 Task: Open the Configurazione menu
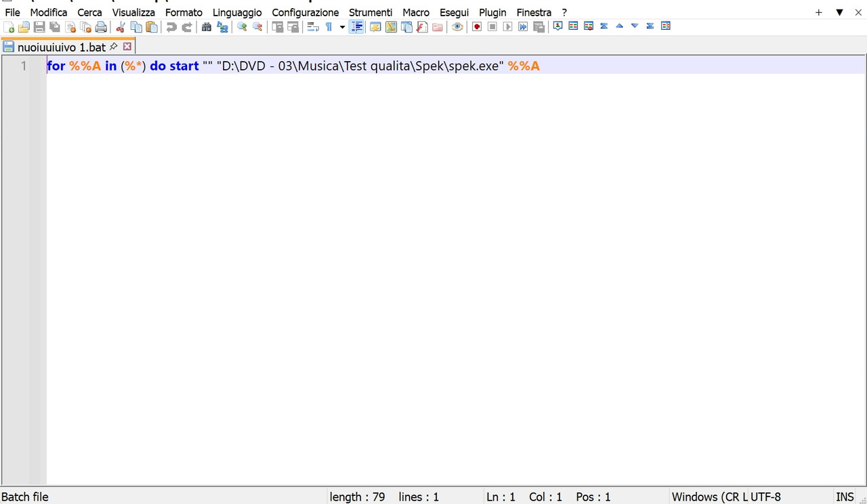tap(305, 12)
